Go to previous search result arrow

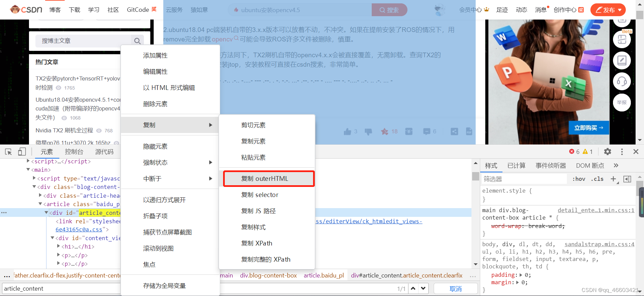click(413, 289)
